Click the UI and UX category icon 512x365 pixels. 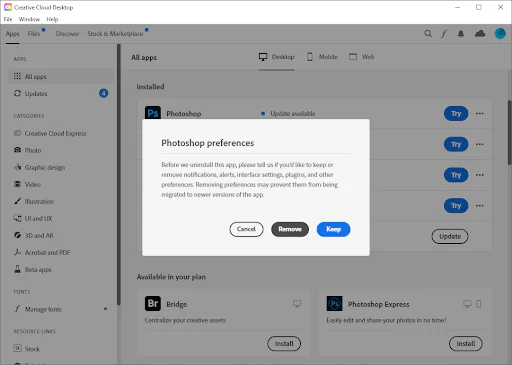point(17,218)
